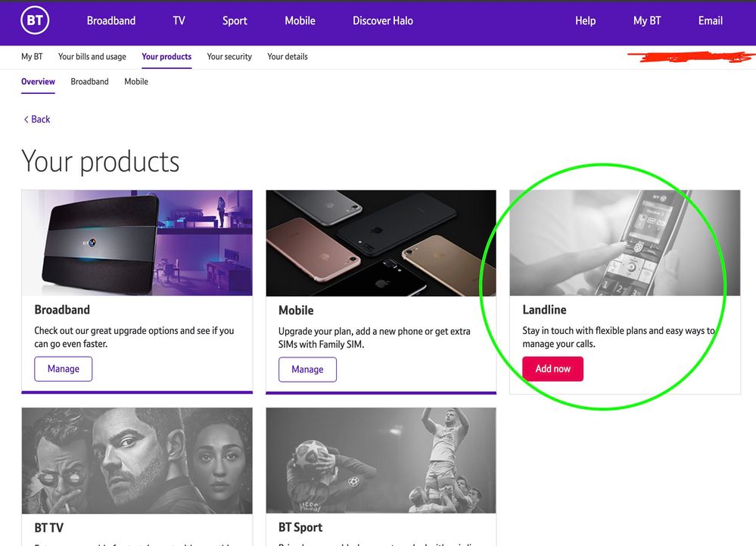The height and width of the screenshot is (546, 756).
Task: Select the Broadband sub-tab under Your products
Action: pyautogui.click(x=89, y=82)
